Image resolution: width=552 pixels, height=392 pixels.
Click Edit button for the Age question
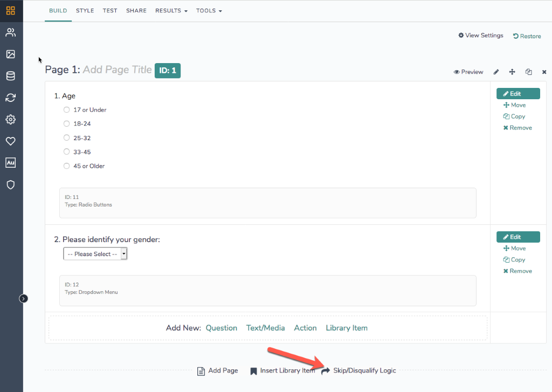tap(517, 94)
